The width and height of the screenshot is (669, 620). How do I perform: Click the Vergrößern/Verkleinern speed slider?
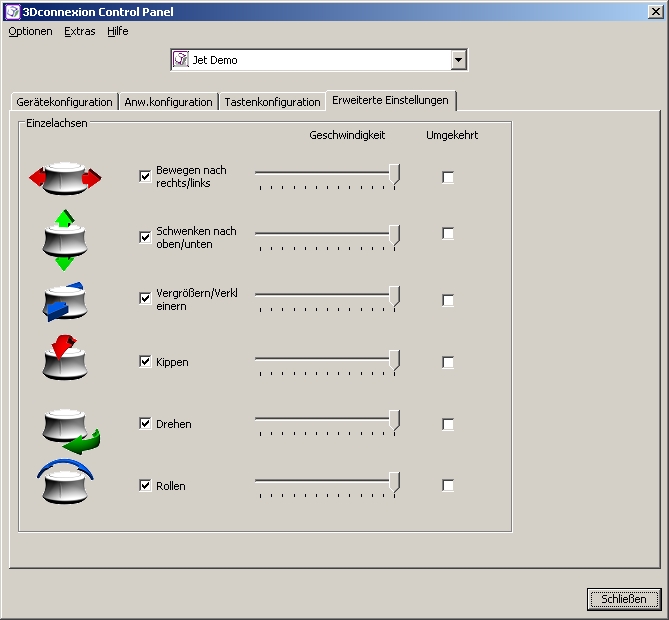coord(327,299)
